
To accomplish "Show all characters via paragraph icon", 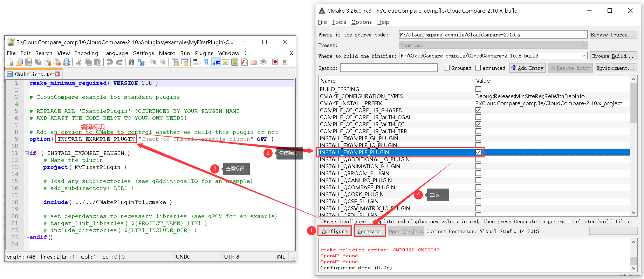I will click(x=207, y=62).
